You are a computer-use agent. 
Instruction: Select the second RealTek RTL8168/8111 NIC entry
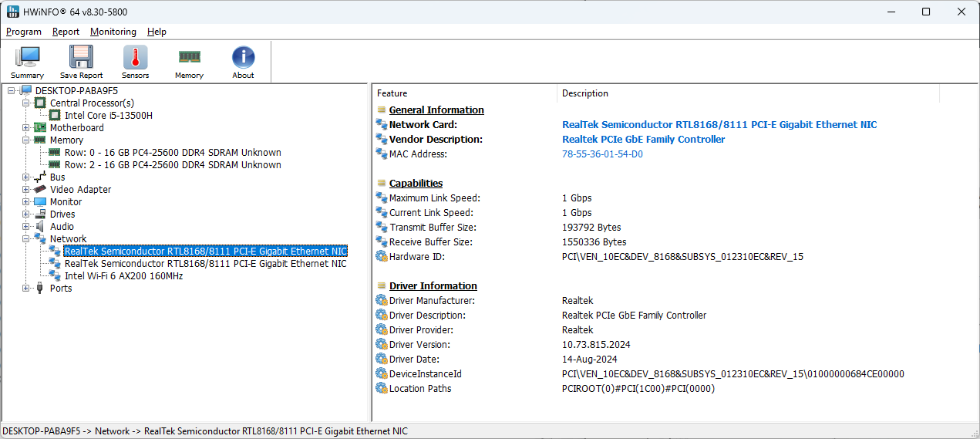click(x=206, y=263)
